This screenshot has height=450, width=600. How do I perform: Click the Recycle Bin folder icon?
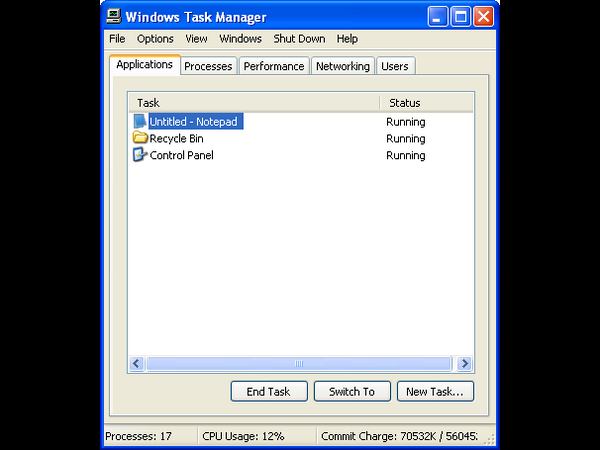tap(140, 139)
